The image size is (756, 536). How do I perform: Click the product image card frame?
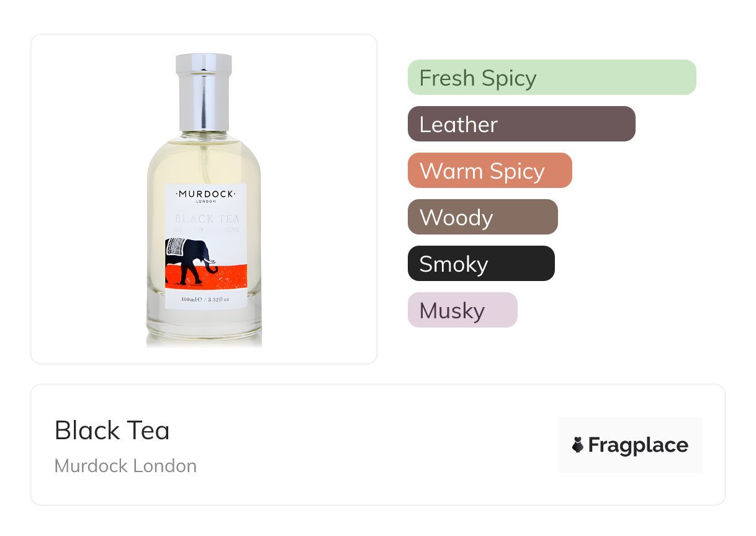tap(204, 199)
